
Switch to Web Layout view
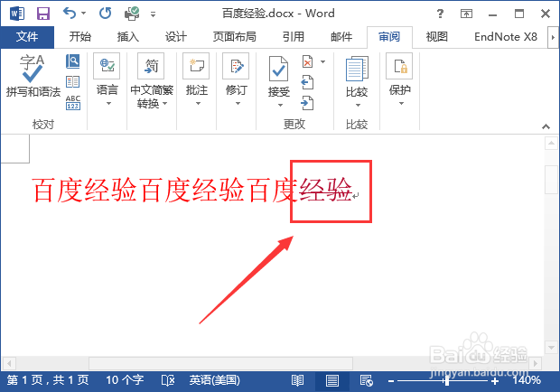coord(367,380)
